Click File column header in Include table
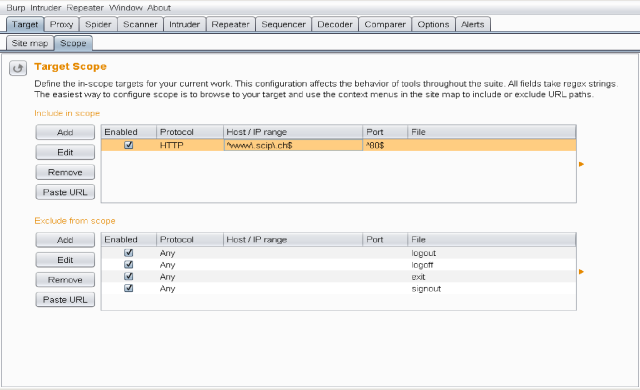 pos(492,132)
